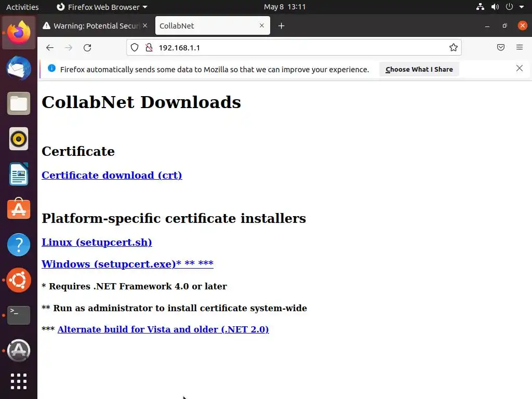
Task: Open Thunderbird mail from the dock
Action: (19, 68)
